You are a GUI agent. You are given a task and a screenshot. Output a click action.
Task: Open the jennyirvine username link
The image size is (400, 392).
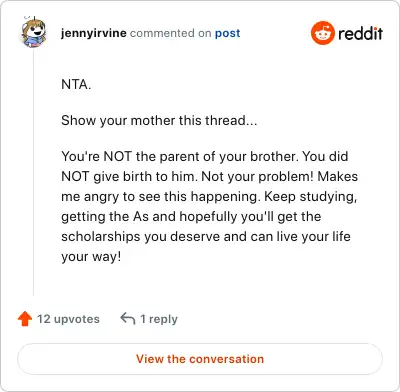(94, 33)
